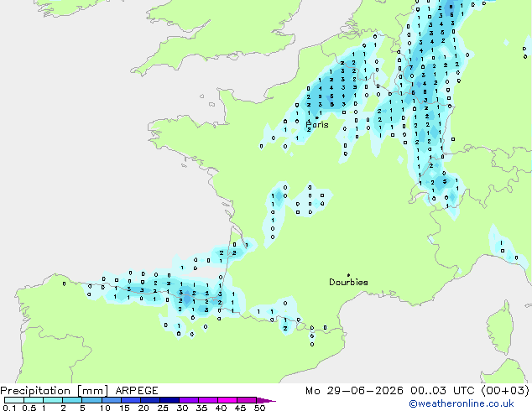
Task: Pick the 2–5 mm legend color swatch
Action: (x=72, y=400)
